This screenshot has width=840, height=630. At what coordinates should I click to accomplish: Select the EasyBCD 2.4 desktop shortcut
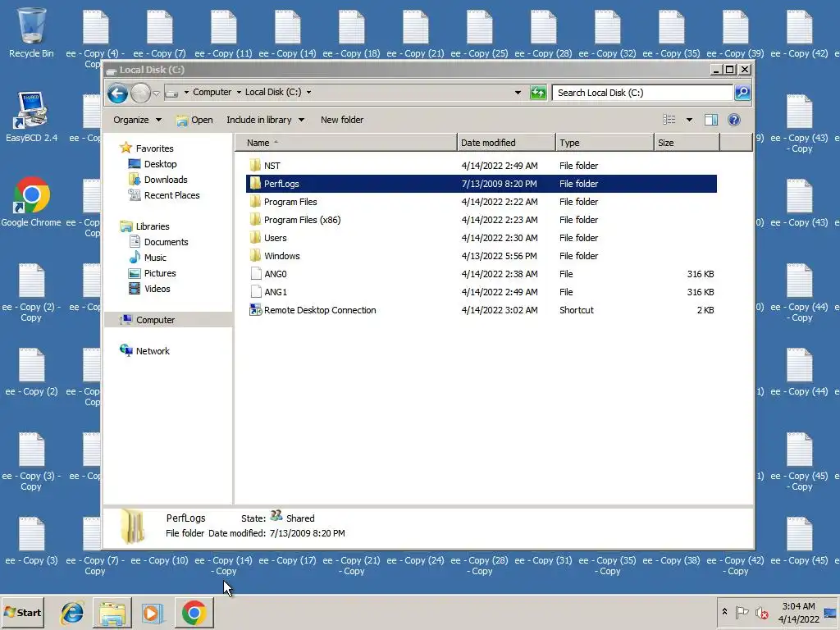tap(31, 117)
